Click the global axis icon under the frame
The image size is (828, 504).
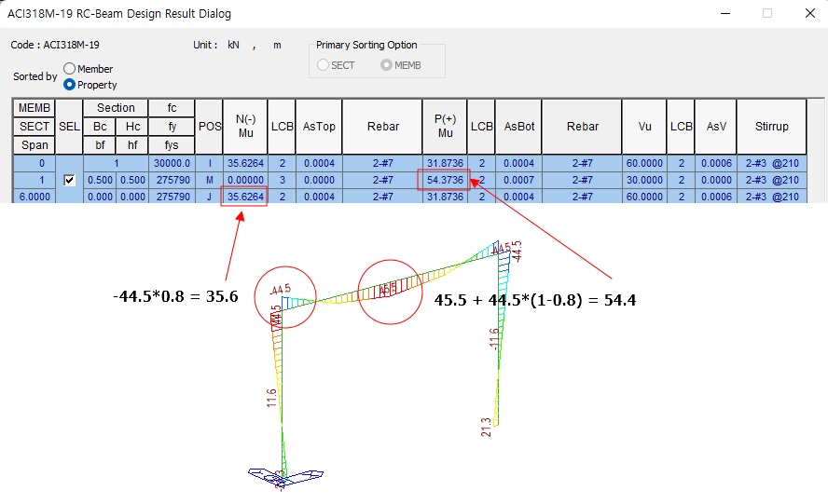click(283, 475)
